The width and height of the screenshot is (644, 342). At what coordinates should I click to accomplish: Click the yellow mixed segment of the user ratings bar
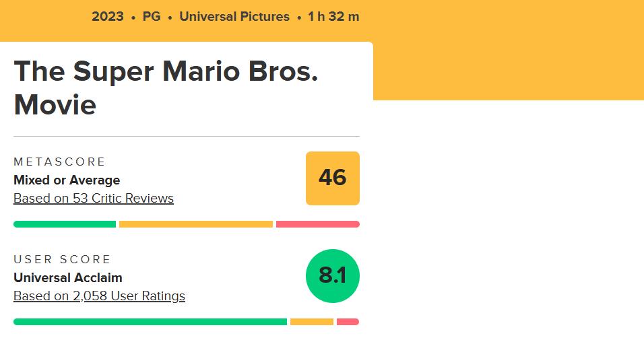tap(311, 322)
